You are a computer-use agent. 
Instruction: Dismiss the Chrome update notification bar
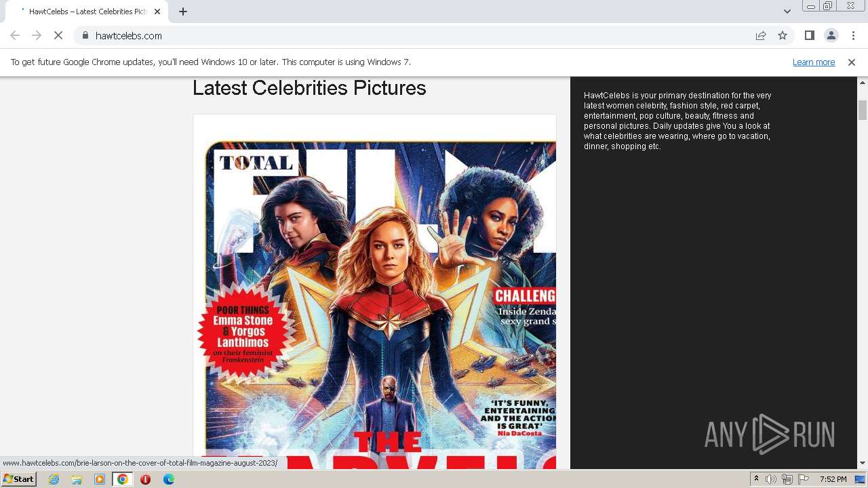point(852,62)
